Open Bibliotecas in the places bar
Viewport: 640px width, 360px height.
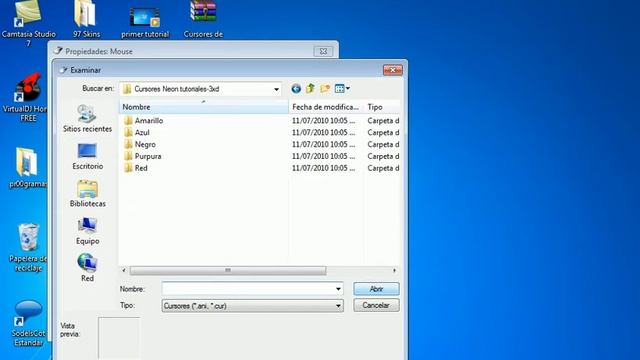coord(87,193)
